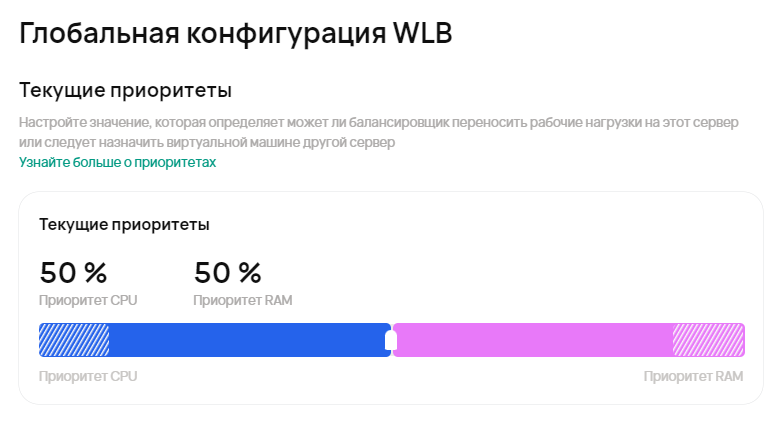Click the description line starting with "или следует назначить"
This screenshot has height=424, width=782.
[207, 143]
